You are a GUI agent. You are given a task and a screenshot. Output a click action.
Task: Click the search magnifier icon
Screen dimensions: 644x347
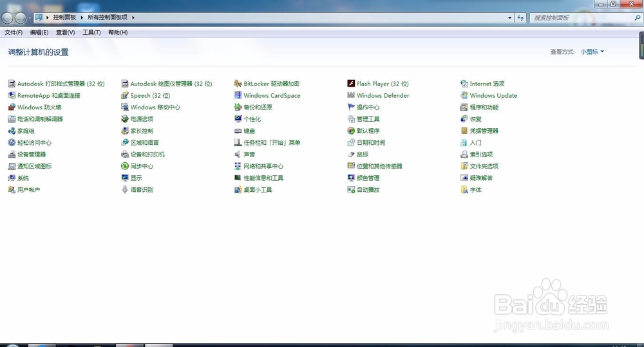pyautogui.click(x=638, y=17)
